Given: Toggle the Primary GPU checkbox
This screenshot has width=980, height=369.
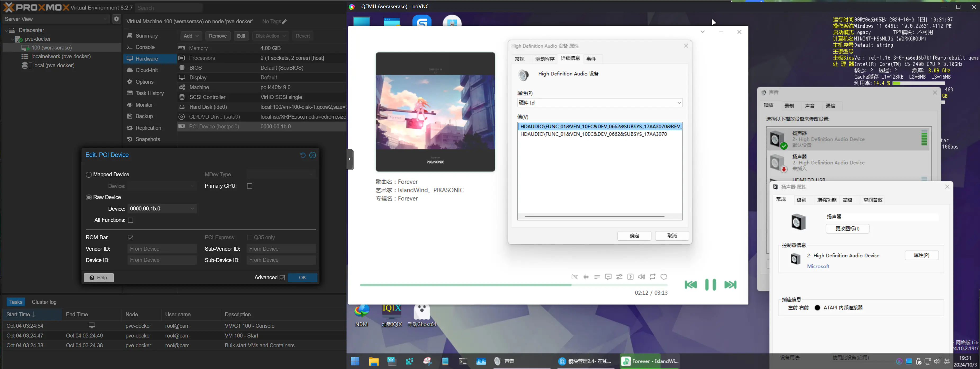Looking at the screenshot, I should point(250,186).
